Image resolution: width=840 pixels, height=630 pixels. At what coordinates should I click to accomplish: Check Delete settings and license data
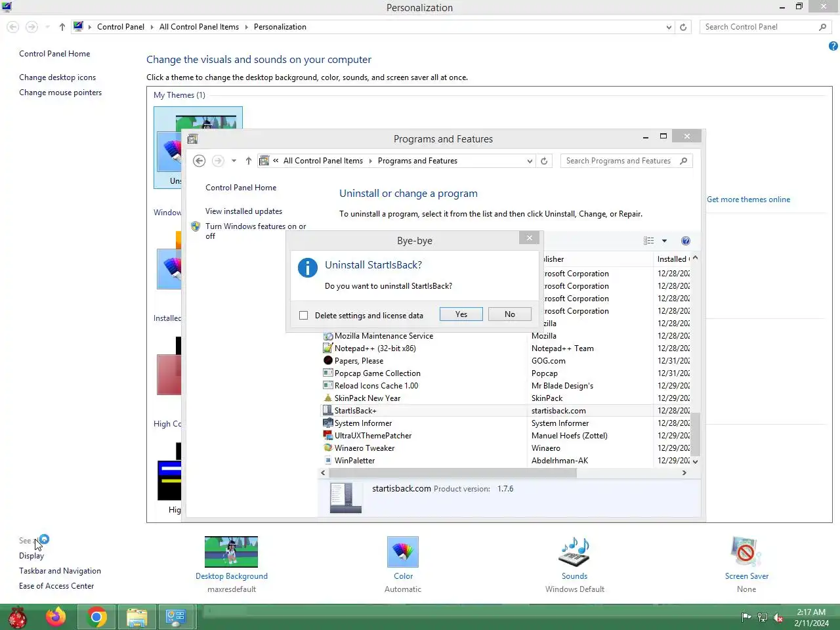coord(303,316)
